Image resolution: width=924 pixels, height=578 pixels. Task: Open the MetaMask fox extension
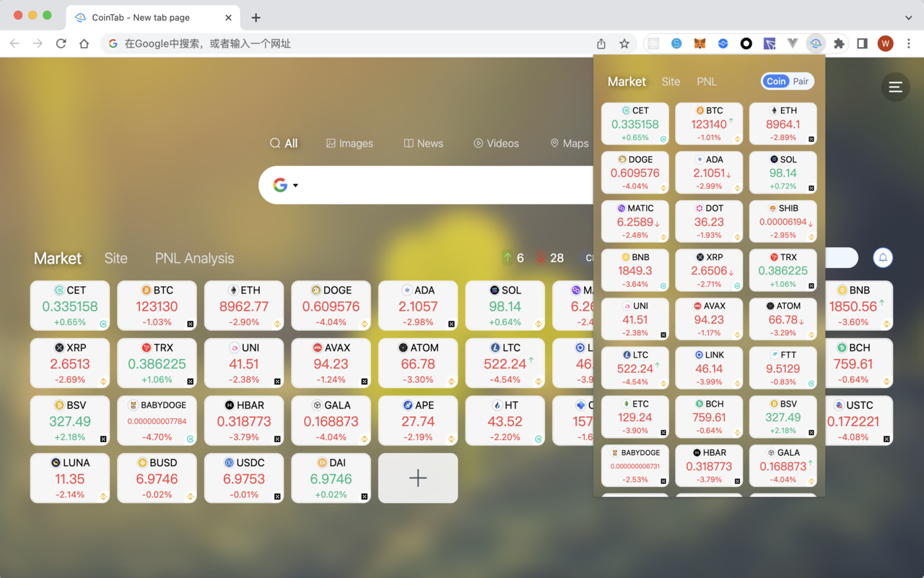(699, 43)
